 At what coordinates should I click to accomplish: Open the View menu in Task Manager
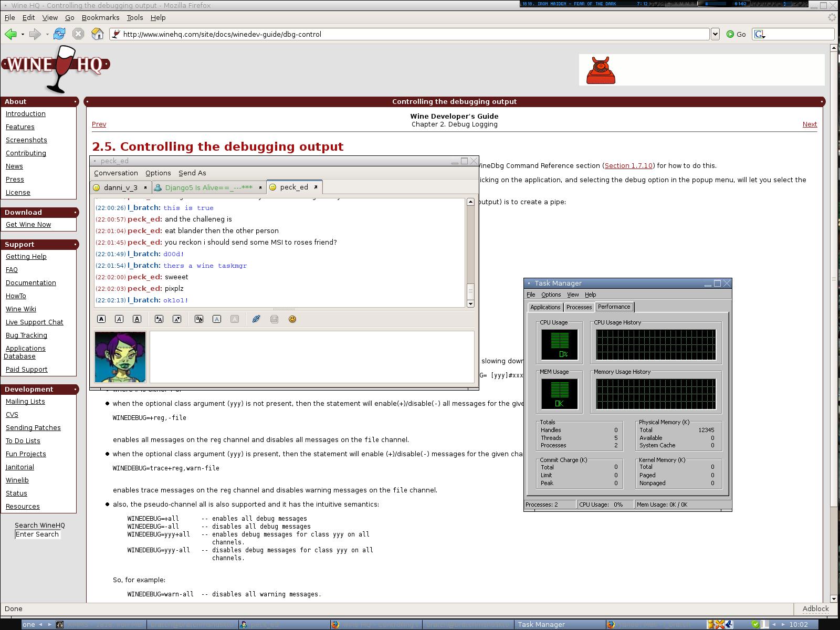573,295
